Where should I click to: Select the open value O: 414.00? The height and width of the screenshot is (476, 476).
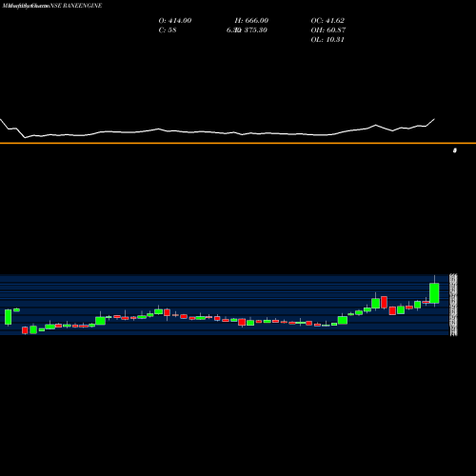(175, 21)
